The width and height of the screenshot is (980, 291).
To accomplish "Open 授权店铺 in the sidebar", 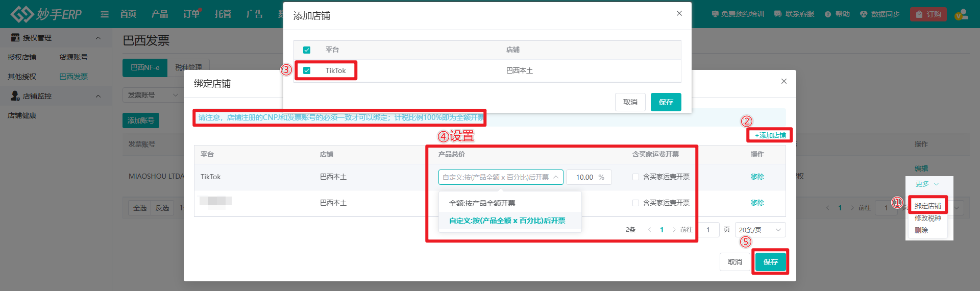I will pos(22,57).
